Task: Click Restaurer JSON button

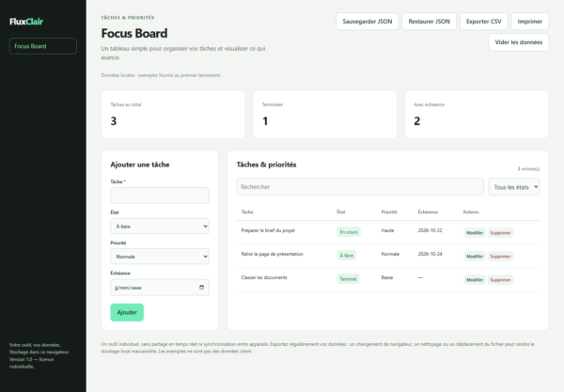Action: click(x=430, y=22)
